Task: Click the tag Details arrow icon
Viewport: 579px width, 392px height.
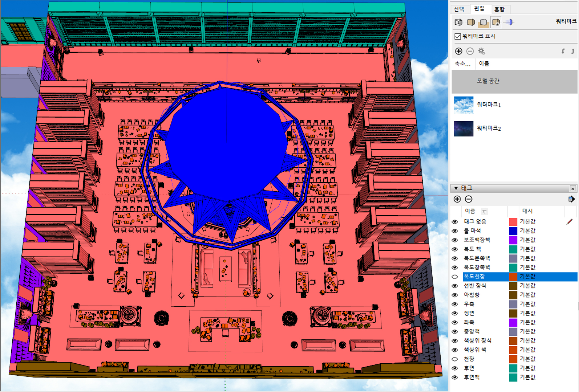Action: coord(571,199)
